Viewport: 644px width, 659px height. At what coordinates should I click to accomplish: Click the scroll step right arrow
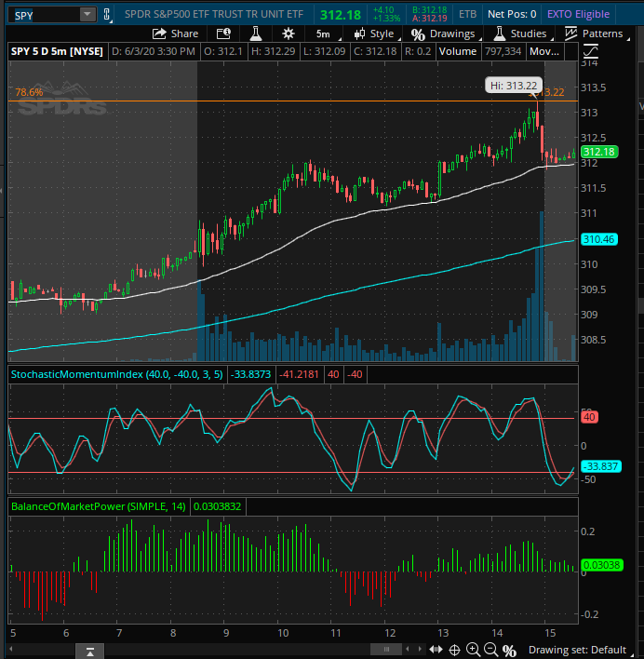tap(420, 650)
